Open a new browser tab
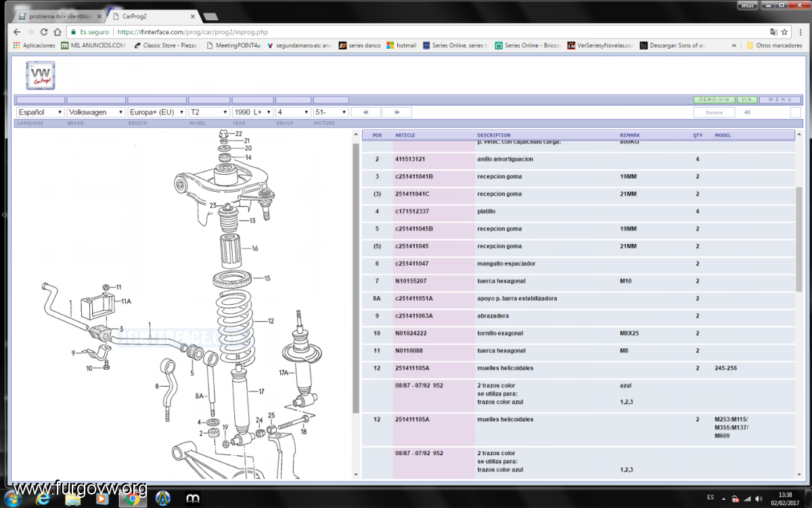 (210, 16)
